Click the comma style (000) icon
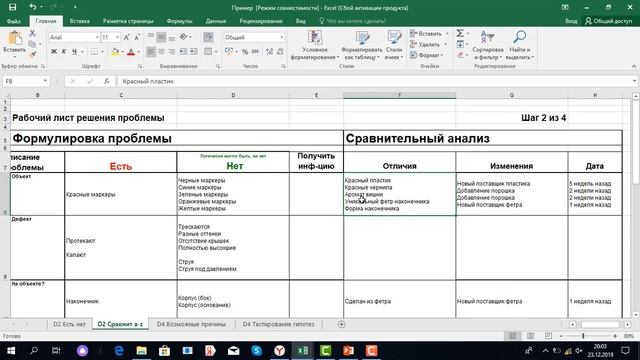 click(256, 52)
